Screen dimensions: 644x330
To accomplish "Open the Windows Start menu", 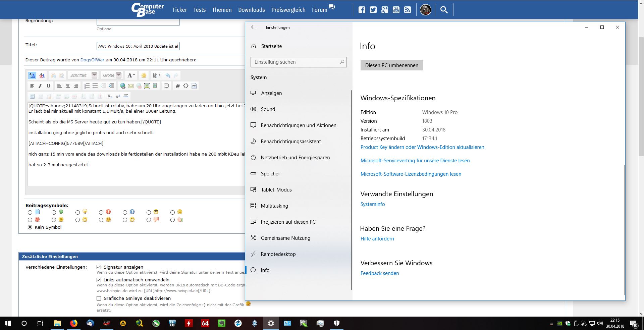I will (8, 323).
